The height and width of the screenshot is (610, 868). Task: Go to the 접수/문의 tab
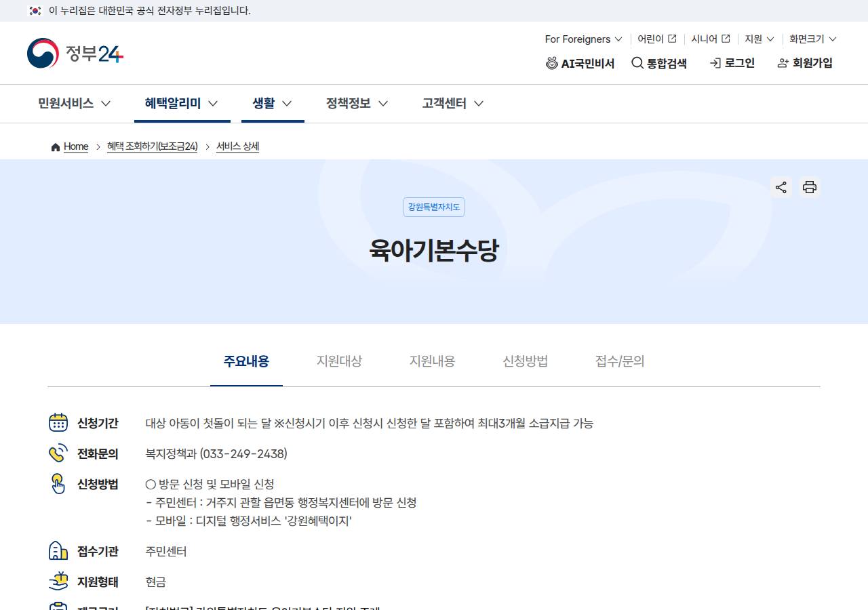(620, 361)
